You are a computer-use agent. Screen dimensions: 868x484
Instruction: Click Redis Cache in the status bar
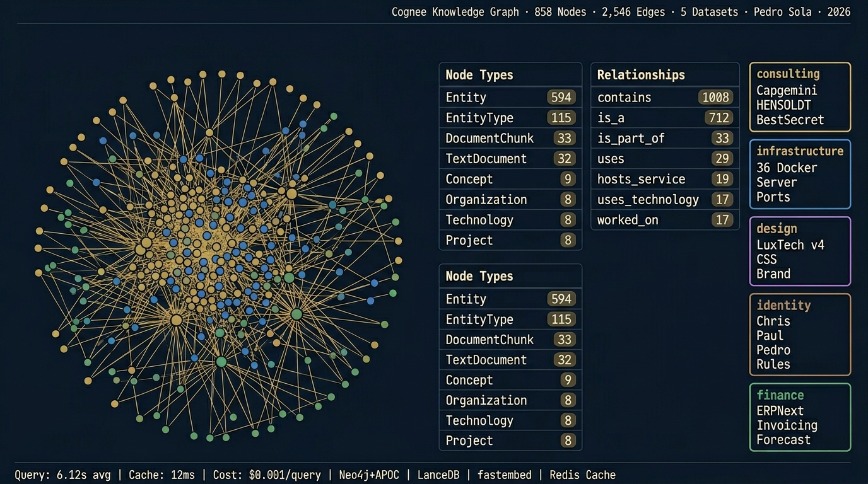pyautogui.click(x=582, y=475)
